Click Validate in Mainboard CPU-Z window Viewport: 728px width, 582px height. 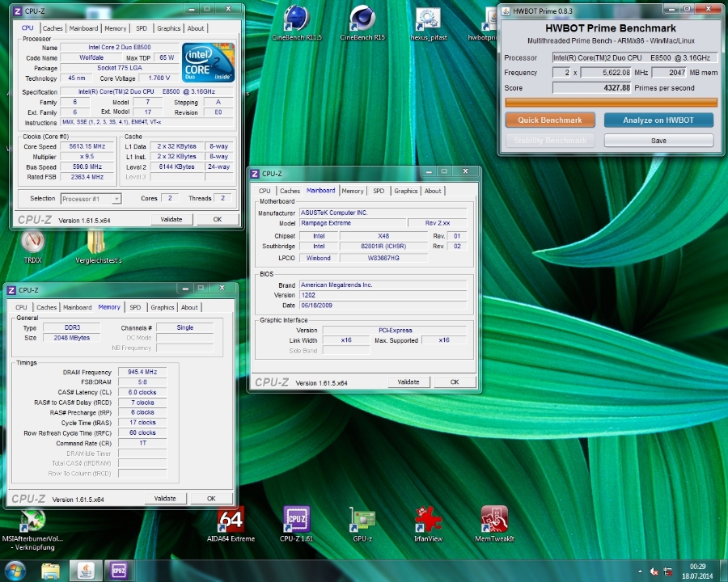pyautogui.click(x=408, y=382)
